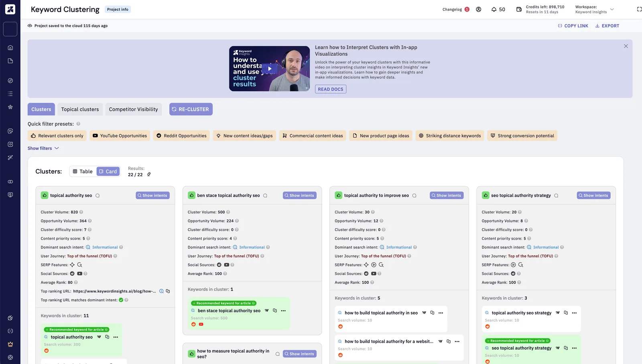Image resolution: width=642 pixels, height=364 pixels.
Task: Expand the Show filters section
Action: click(43, 148)
